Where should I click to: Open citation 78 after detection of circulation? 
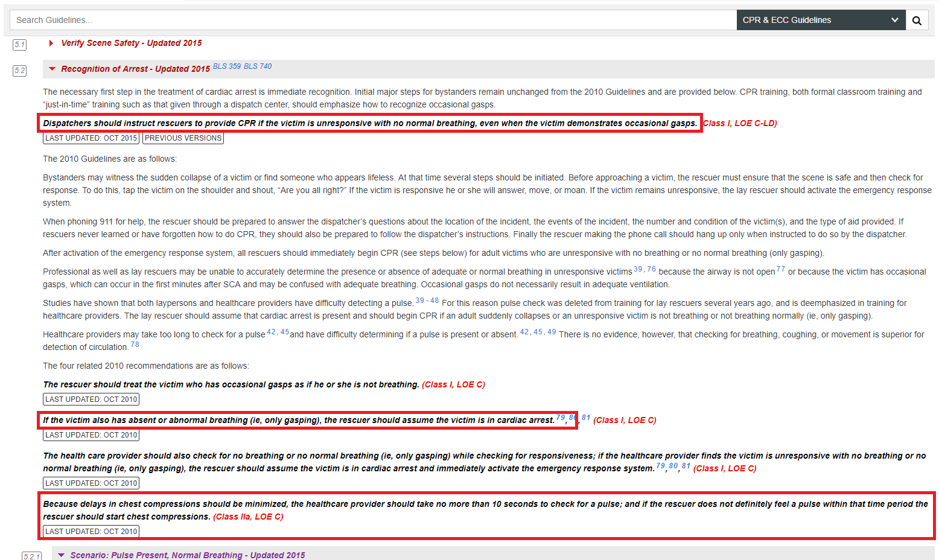pos(135,345)
